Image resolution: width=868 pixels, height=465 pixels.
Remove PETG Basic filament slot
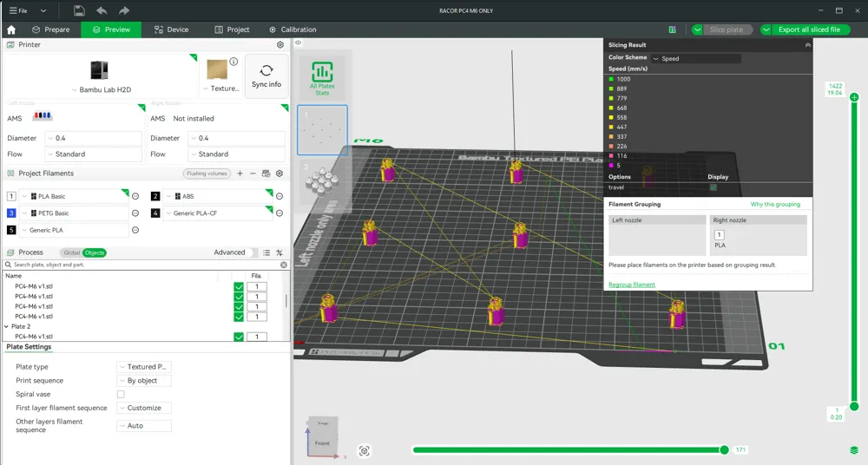coord(135,213)
